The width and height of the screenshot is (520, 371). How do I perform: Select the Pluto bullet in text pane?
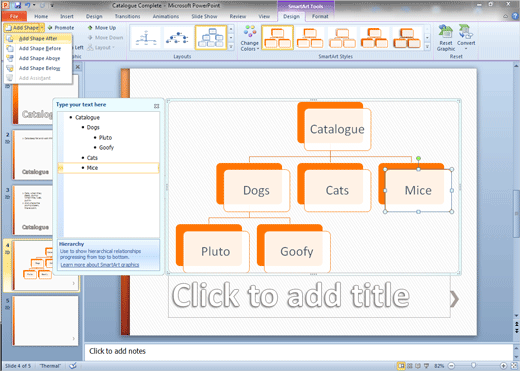click(x=105, y=137)
